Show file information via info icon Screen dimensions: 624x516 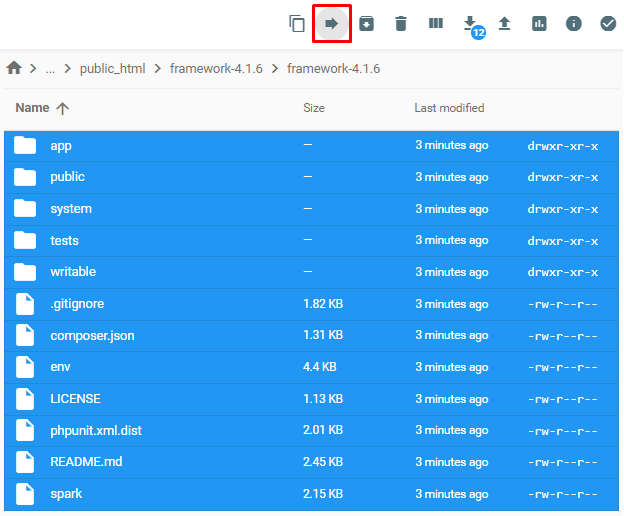pyautogui.click(x=574, y=24)
